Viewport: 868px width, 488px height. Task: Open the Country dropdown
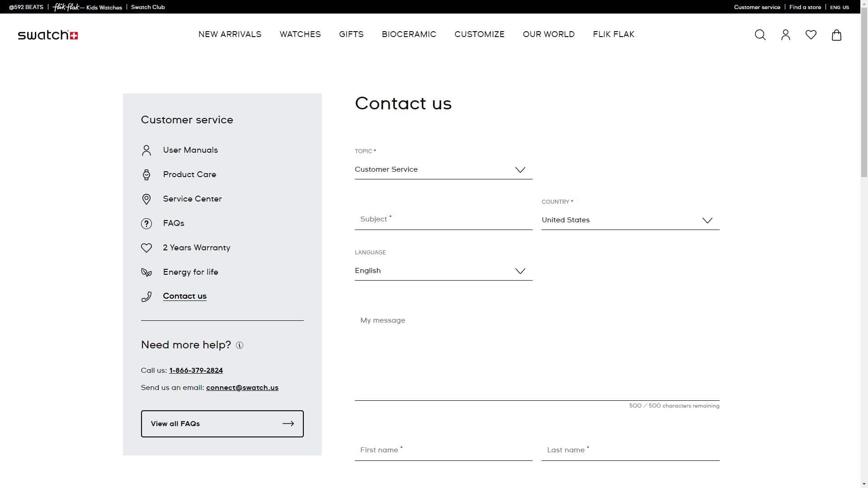coord(630,220)
